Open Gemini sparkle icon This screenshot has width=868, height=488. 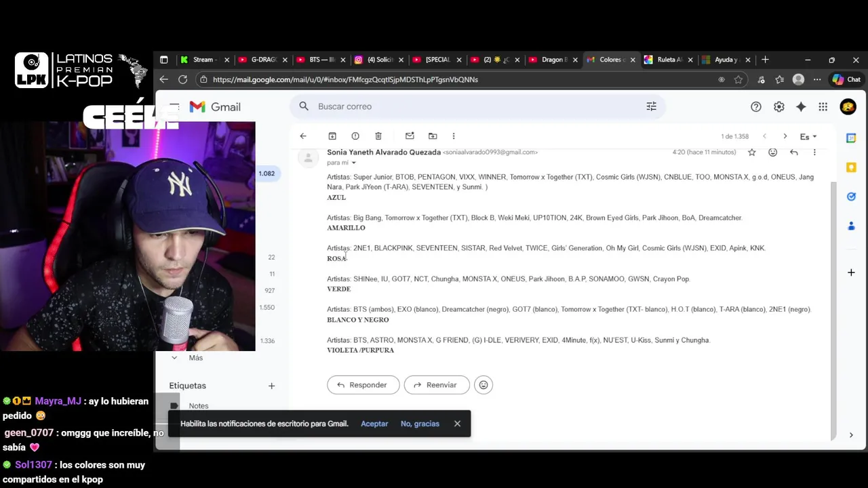801,106
